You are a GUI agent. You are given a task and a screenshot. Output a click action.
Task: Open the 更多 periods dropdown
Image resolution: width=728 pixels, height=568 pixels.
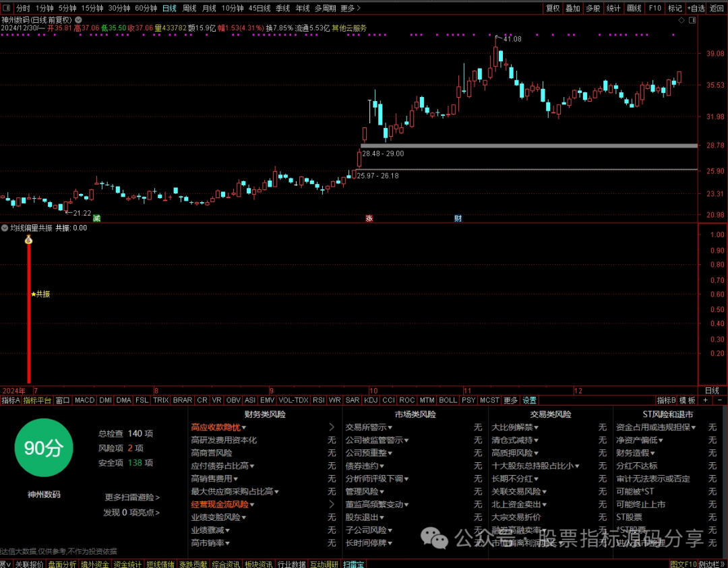351,8
